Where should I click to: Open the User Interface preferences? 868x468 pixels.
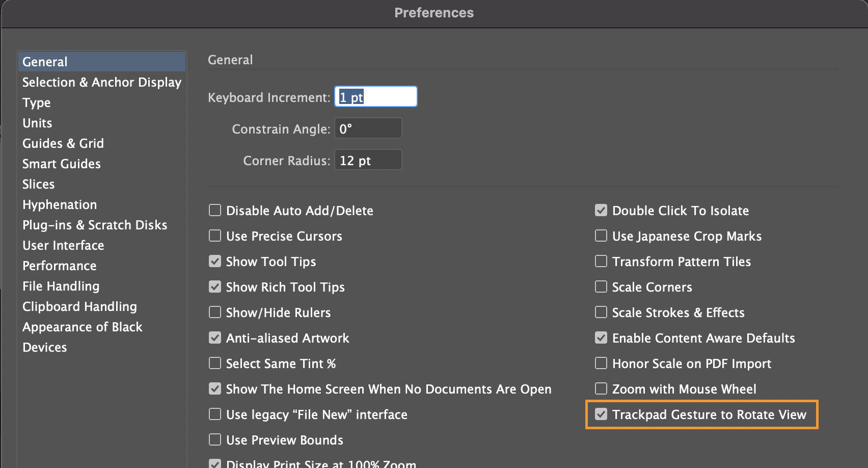coord(63,245)
